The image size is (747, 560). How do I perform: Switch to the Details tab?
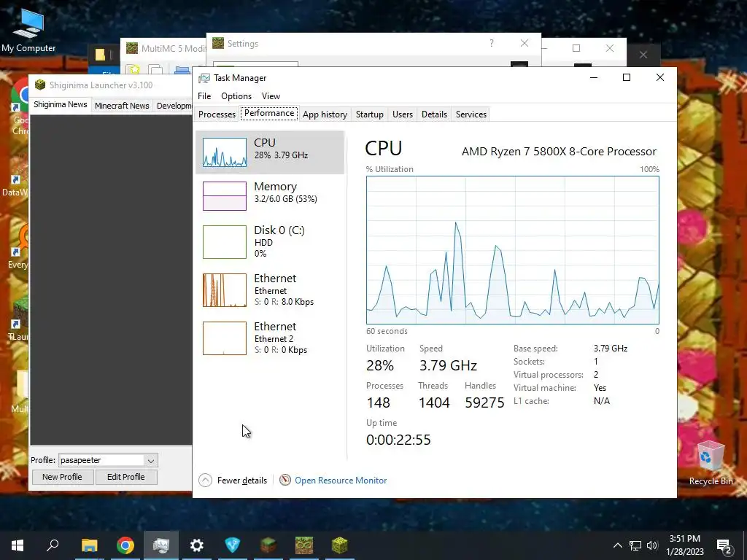[x=434, y=114]
